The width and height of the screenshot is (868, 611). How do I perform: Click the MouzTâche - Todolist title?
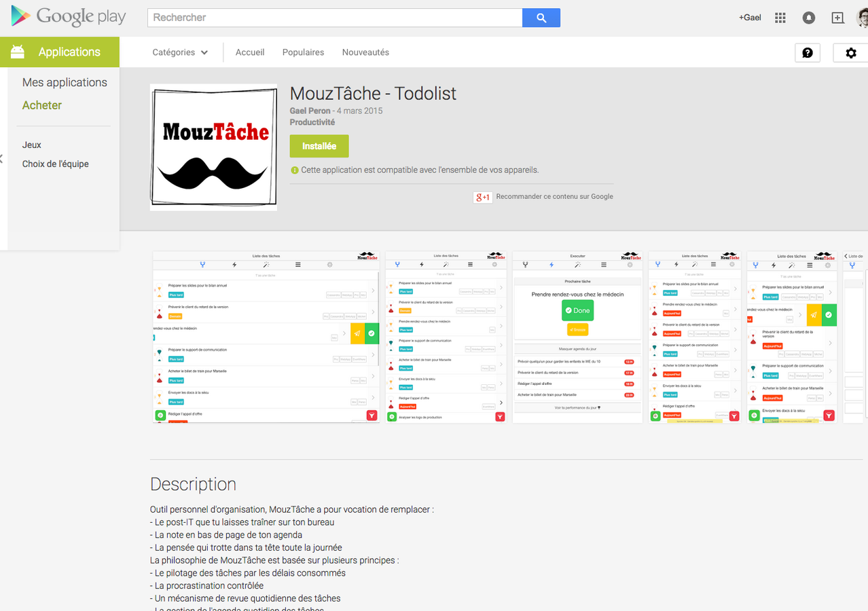point(373,94)
